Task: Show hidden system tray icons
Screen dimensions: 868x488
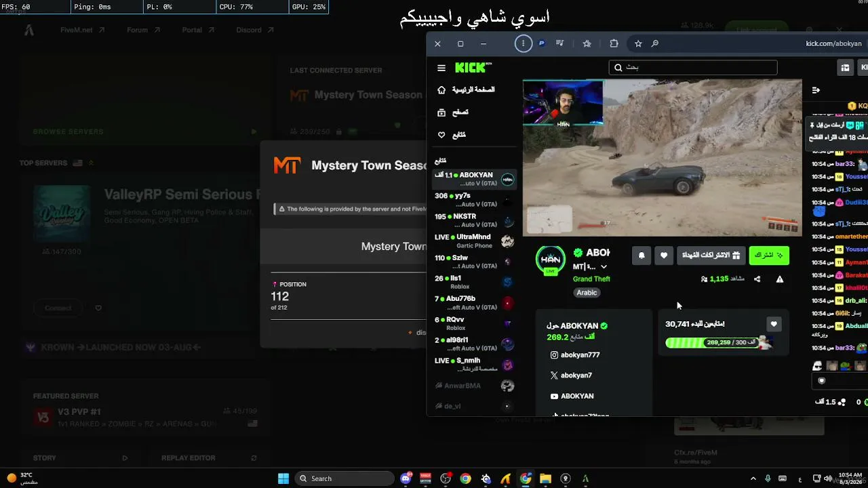Action: coord(754,479)
